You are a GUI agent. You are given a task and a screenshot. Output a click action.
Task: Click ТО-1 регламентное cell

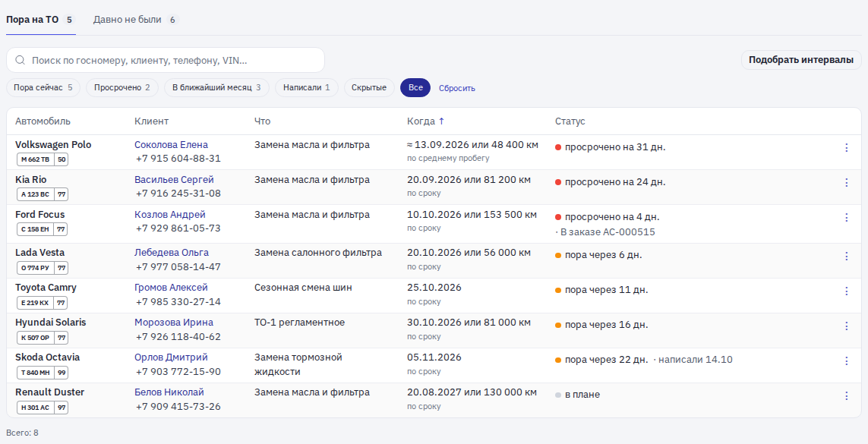pyautogui.click(x=299, y=323)
